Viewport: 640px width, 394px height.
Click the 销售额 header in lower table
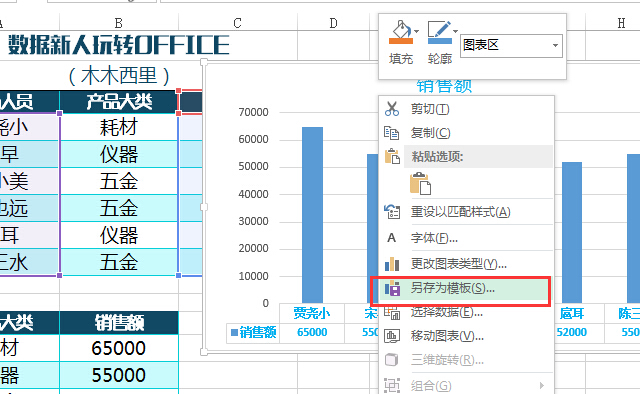[119, 323]
